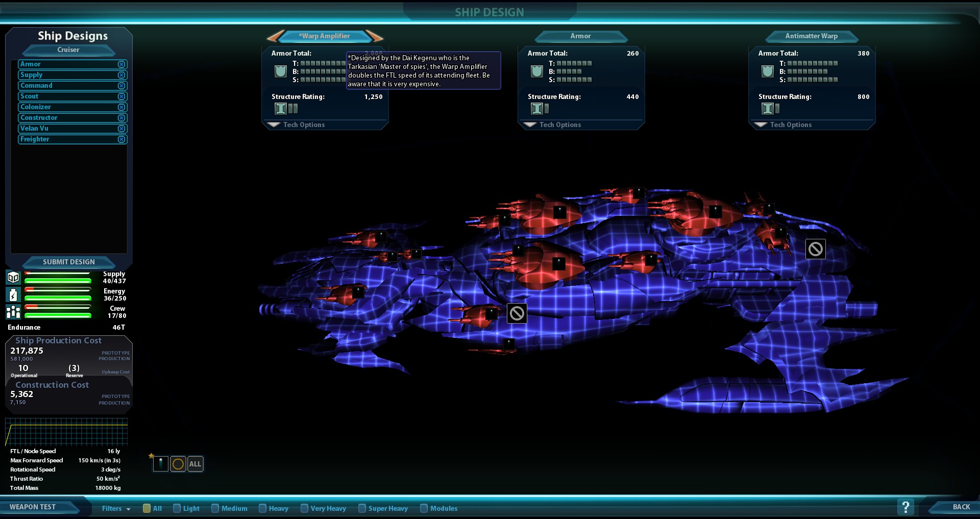Select the disabled slot icon on the ship's right side
980x519 pixels.
coord(816,249)
